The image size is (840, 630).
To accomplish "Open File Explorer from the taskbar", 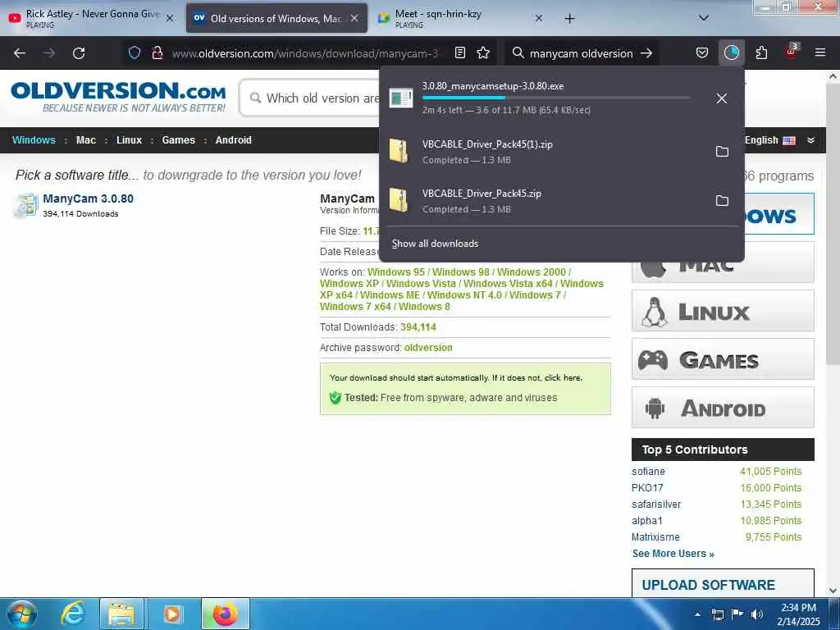I will point(122,614).
